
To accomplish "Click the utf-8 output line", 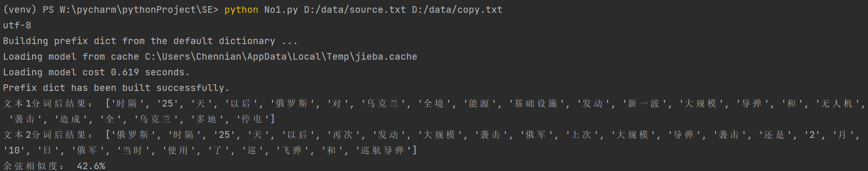I will [x=17, y=26].
